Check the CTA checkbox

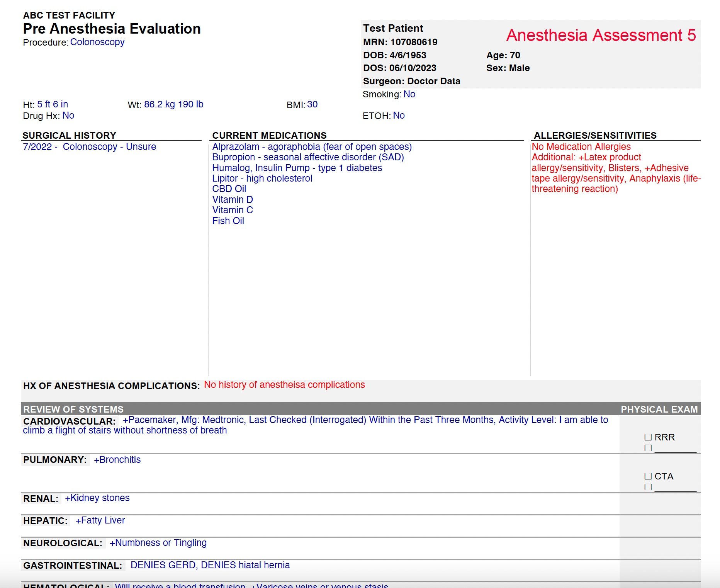[648, 476]
